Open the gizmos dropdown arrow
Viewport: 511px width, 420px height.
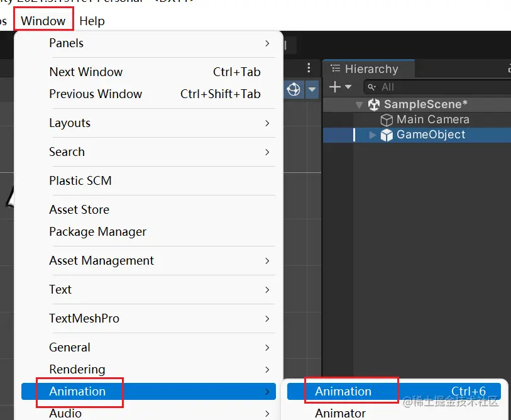tap(312, 90)
